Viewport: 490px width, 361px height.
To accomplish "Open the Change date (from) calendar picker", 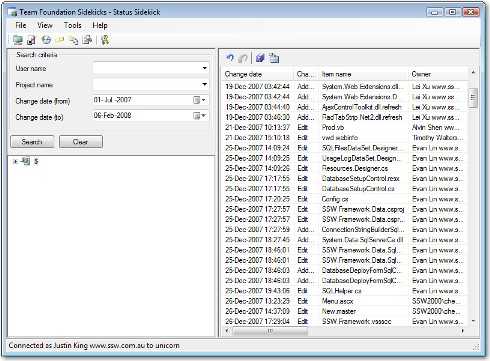I will (x=199, y=100).
